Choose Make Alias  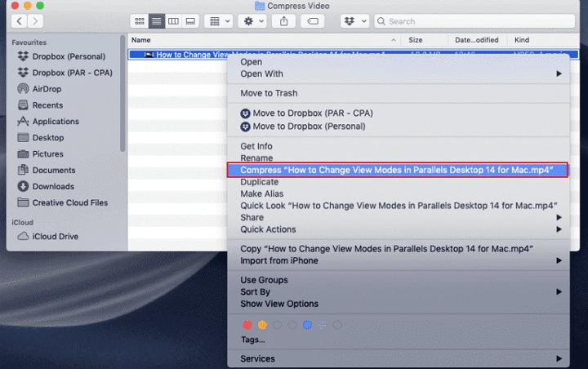click(399, 193)
